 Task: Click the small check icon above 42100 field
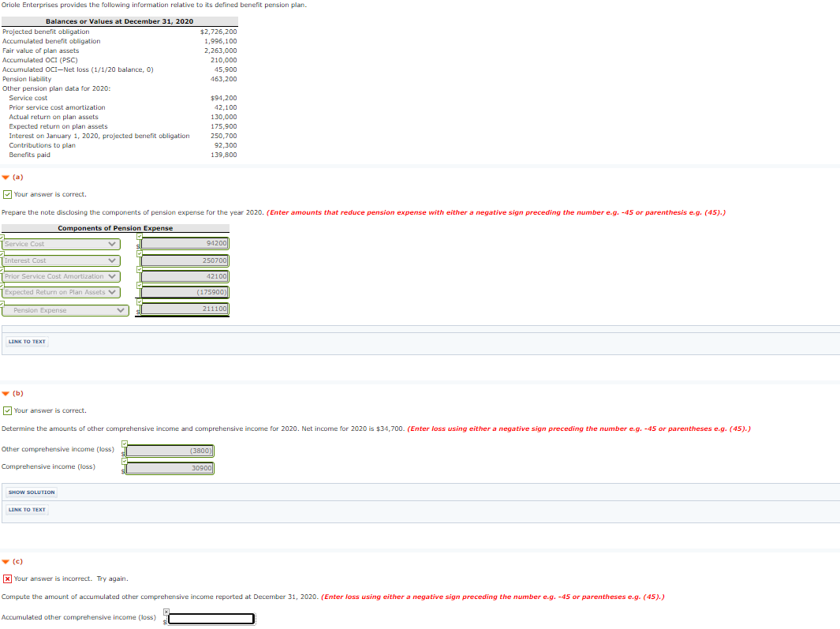pyautogui.click(x=140, y=269)
